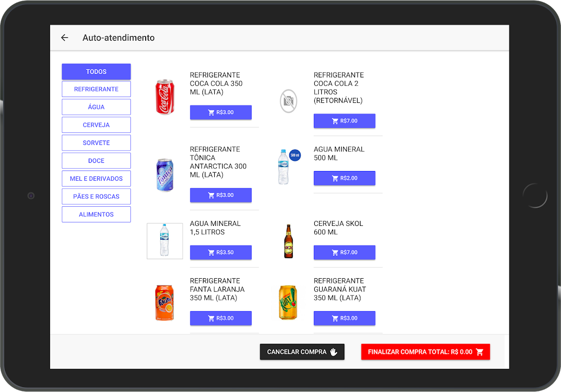The height and width of the screenshot is (392, 561).
Task: Click the CERVEJA SKOL 600 ML product name
Action: pos(338,228)
